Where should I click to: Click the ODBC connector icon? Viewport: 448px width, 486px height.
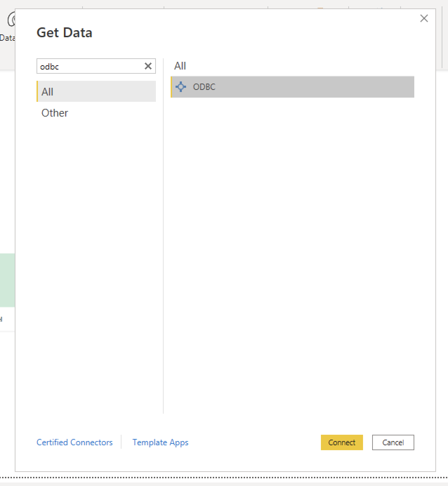coord(180,87)
